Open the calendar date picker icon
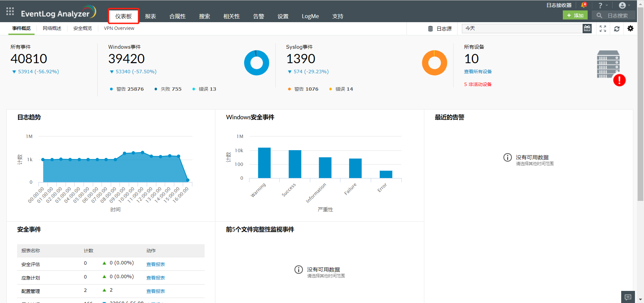The image size is (644, 303). 587,29
